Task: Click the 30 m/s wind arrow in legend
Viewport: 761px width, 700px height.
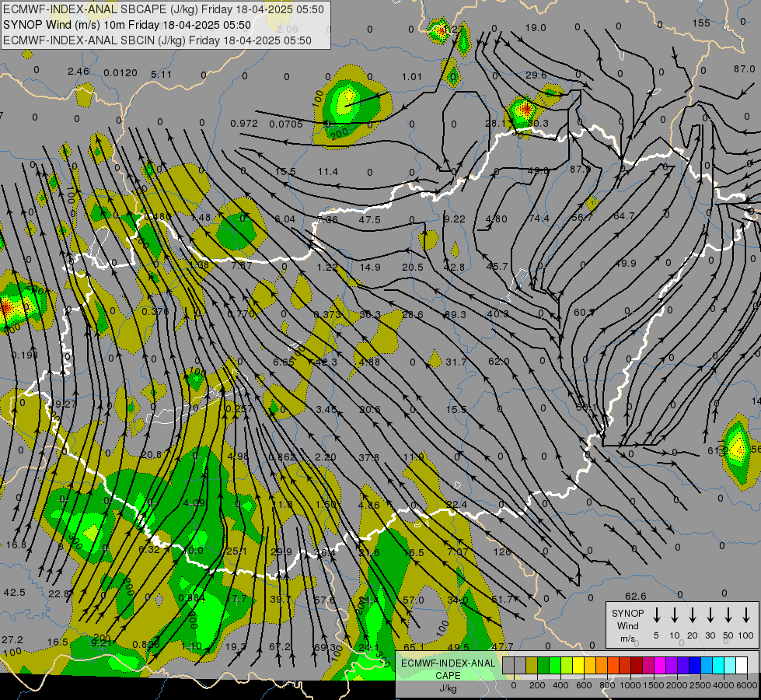Action: pos(710,615)
